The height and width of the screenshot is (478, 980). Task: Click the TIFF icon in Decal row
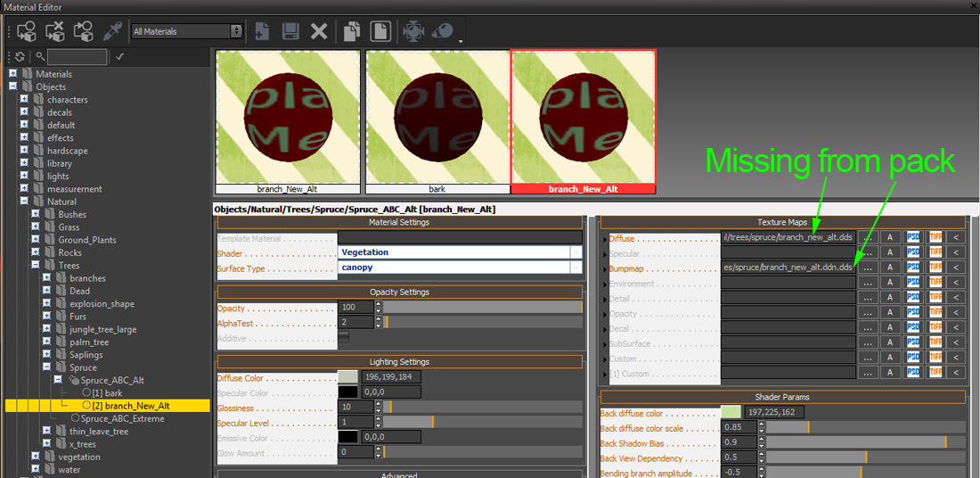935,328
